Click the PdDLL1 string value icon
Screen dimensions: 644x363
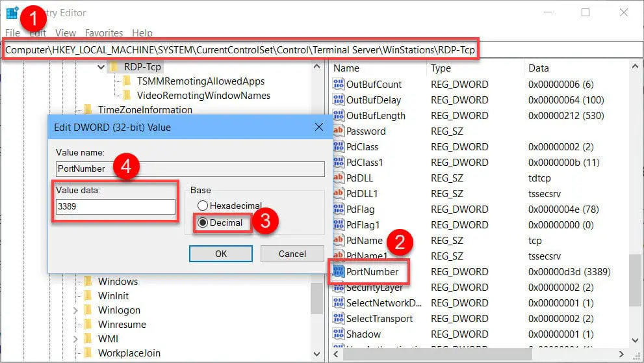click(339, 194)
